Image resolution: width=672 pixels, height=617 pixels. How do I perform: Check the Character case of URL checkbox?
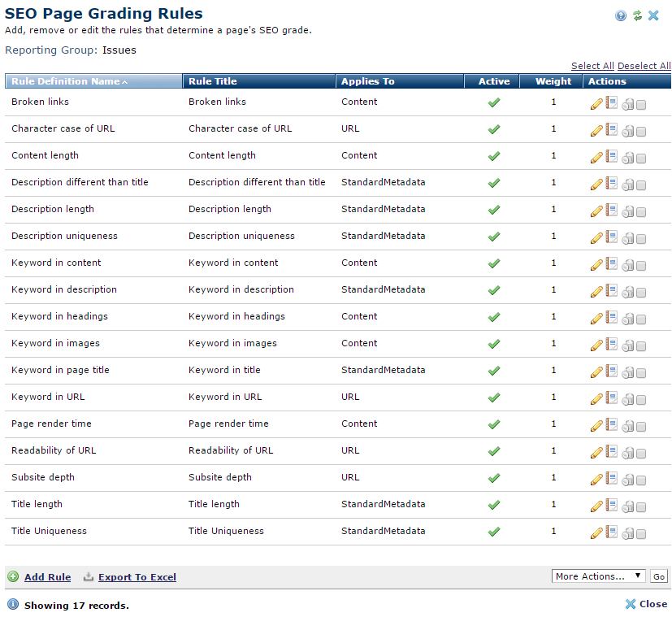640,132
